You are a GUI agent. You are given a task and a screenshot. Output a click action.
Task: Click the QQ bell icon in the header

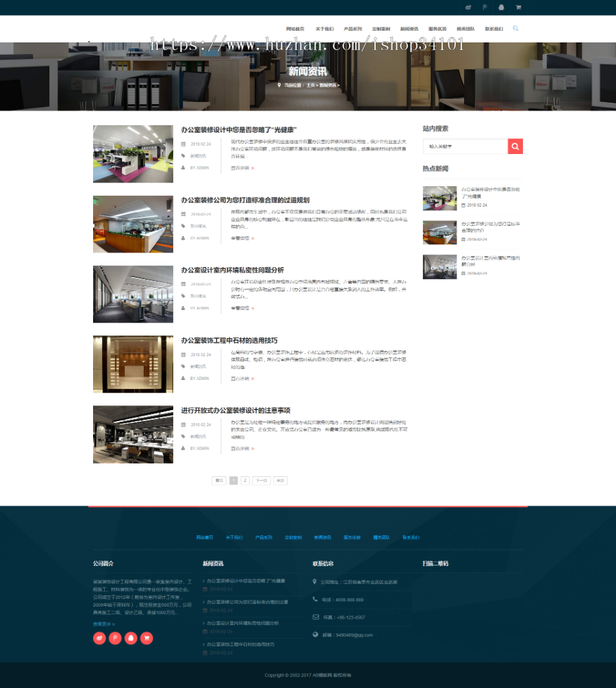(x=500, y=7)
